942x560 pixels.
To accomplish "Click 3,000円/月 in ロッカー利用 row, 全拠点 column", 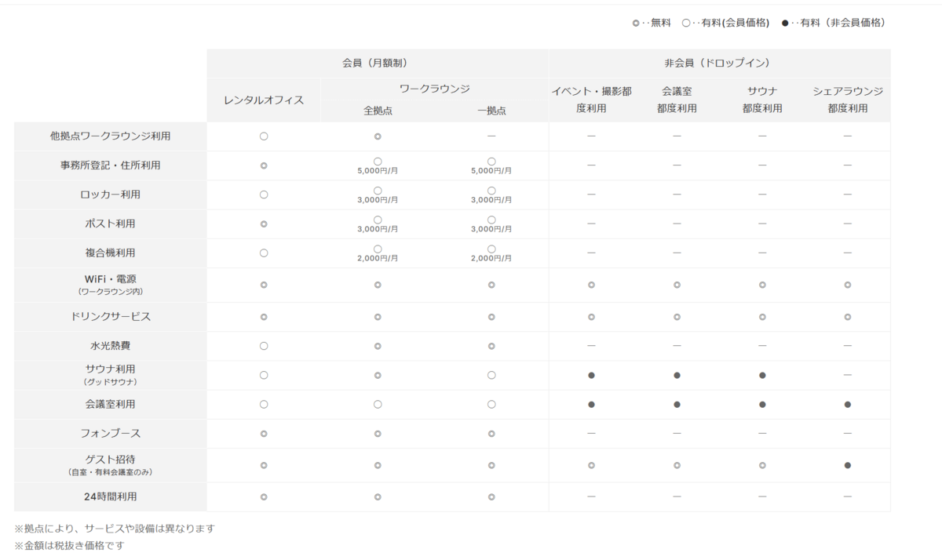I will point(378,200).
